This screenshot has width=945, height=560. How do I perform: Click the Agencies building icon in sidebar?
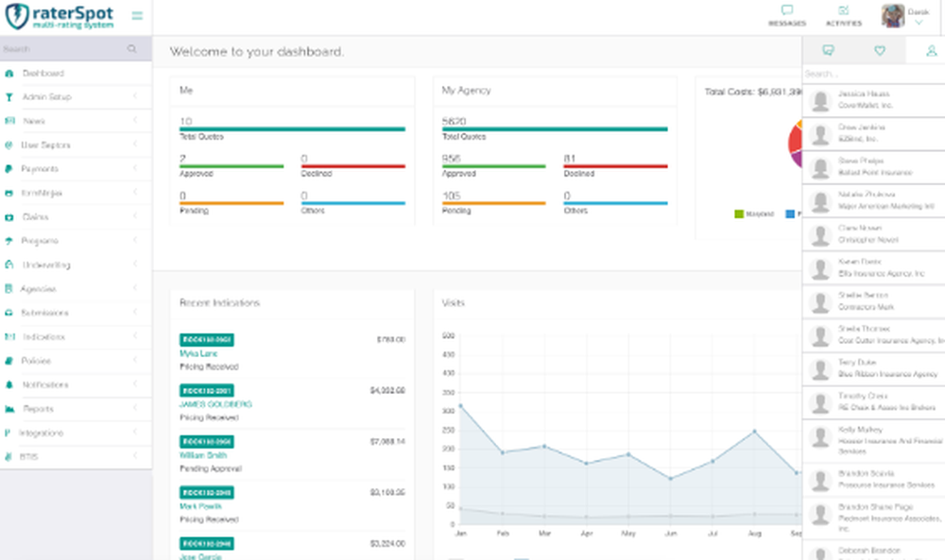tap(9, 289)
